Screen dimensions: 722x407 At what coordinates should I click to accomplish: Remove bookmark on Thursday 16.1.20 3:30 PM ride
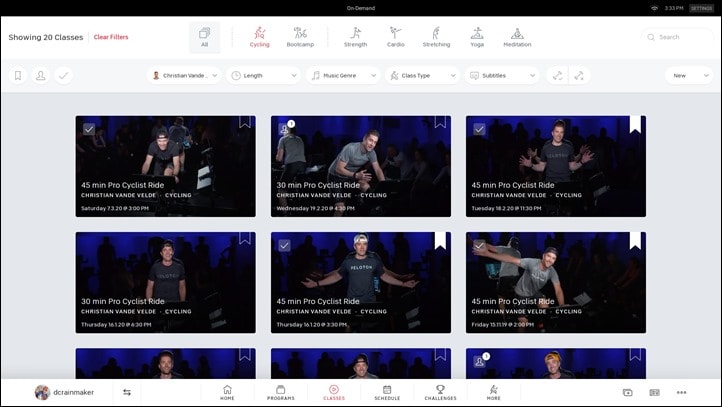click(x=440, y=240)
